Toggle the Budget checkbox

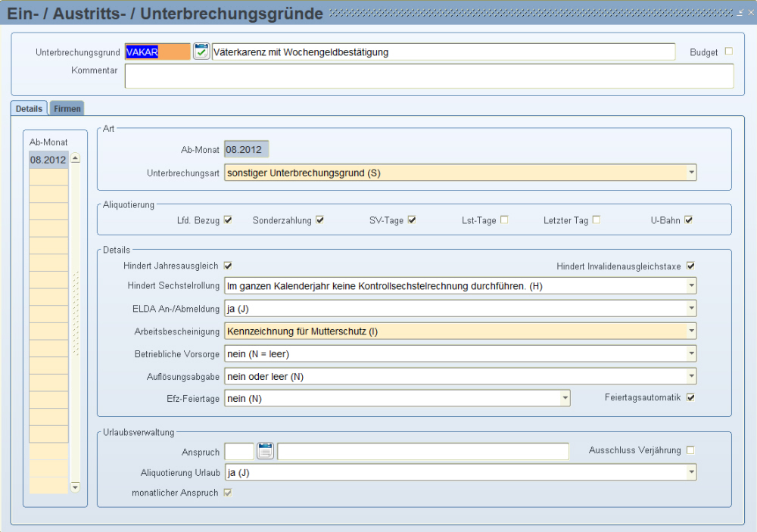click(x=729, y=51)
